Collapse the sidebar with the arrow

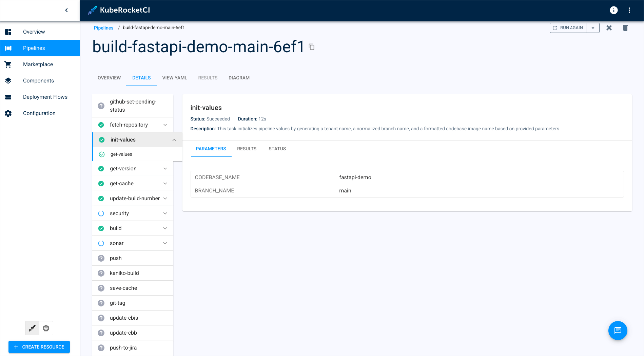pyautogui.click(x=66, y=10)
